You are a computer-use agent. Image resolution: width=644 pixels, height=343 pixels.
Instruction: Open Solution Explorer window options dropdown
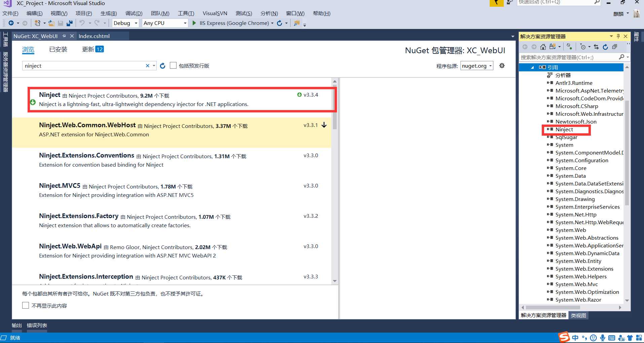(x=611, y=36)
